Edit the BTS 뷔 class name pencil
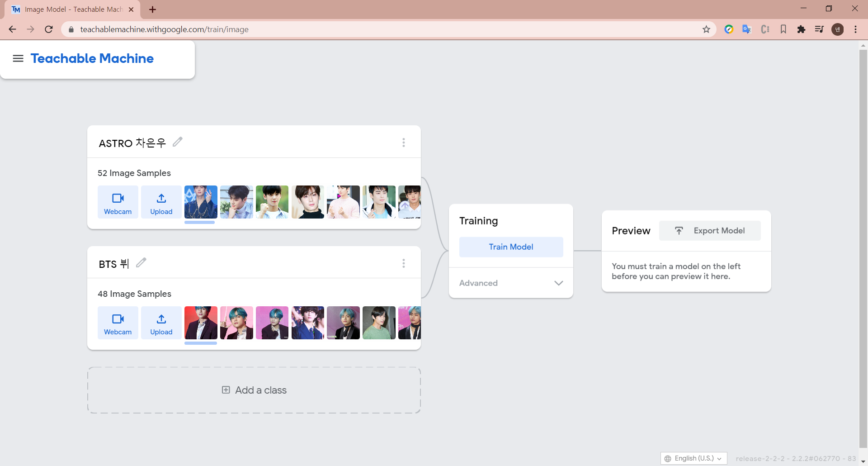The width and height of the screenshot is (868, 466). click(141, 262)
